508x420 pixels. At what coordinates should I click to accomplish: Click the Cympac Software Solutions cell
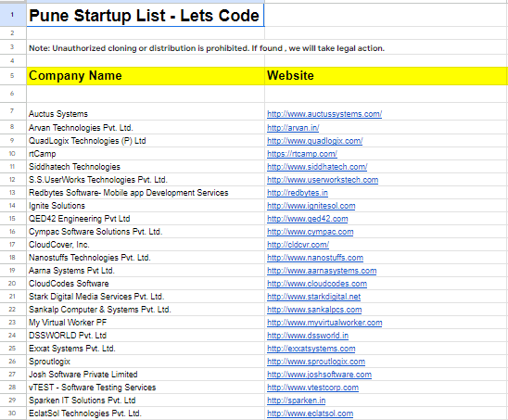pyautogui.click(x=146, y=232)
